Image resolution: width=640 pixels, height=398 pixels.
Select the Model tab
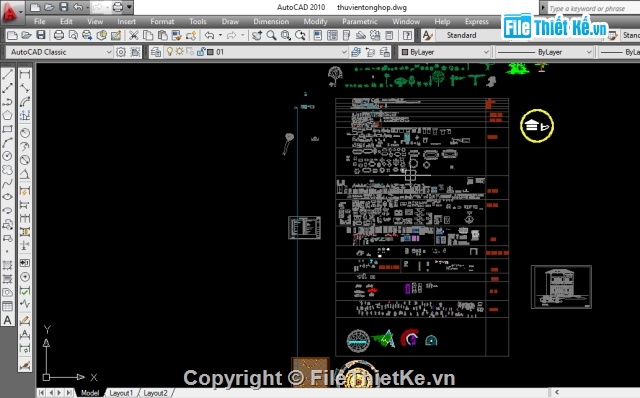coord(90,393)
